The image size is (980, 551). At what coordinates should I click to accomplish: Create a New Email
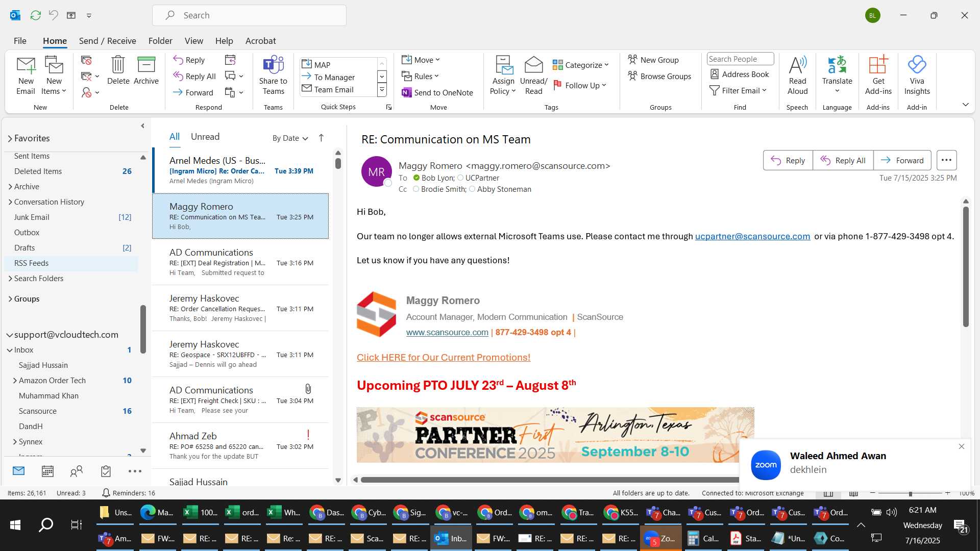click(26, 76)
